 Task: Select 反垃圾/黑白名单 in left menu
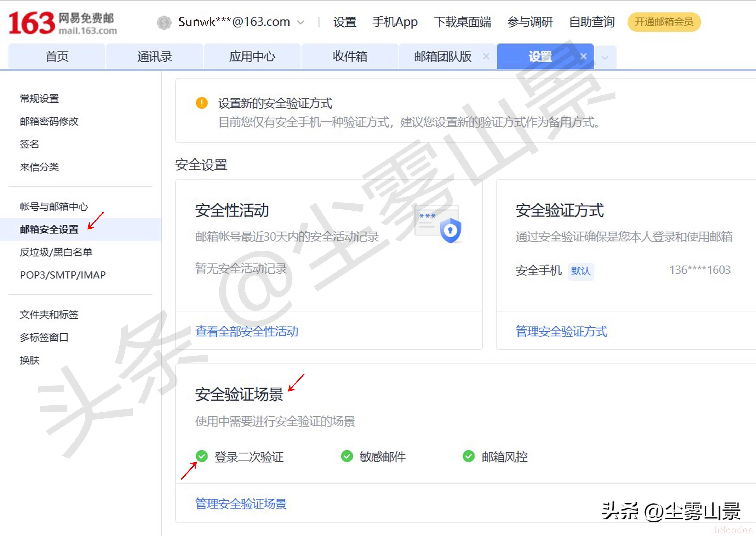click(56, 252)
